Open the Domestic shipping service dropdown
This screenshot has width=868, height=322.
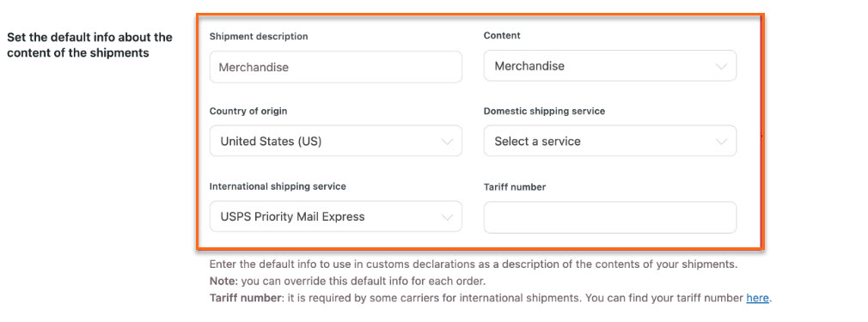coord(610,141)
